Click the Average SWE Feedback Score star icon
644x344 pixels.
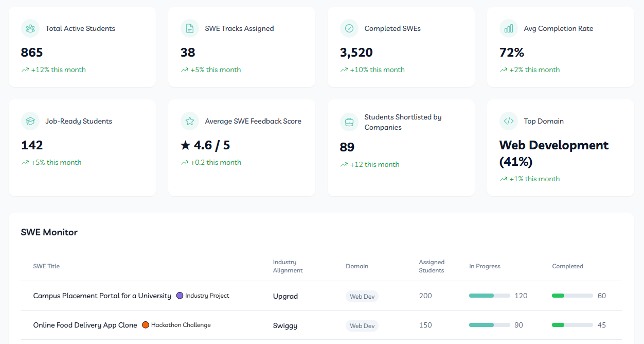(190, 121)
